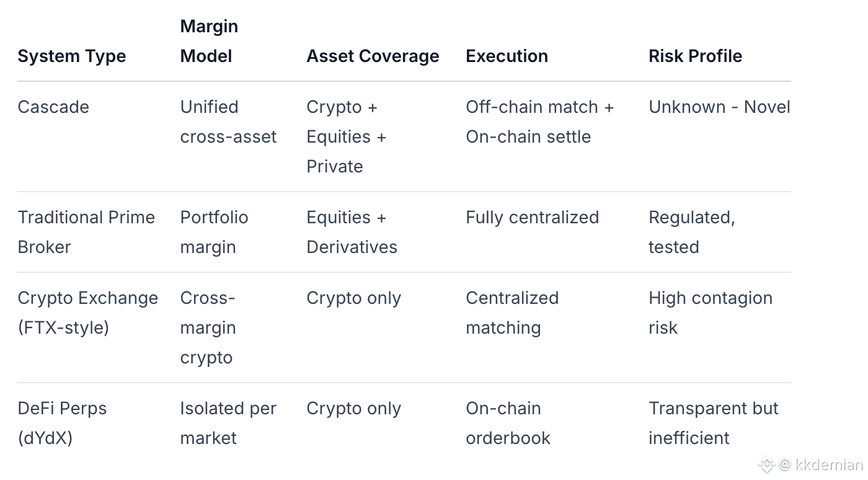This screenshot has width=868, height=480.
Task: Click the Unknown - Novel risk cell
Action: click(x=719, y=107)
